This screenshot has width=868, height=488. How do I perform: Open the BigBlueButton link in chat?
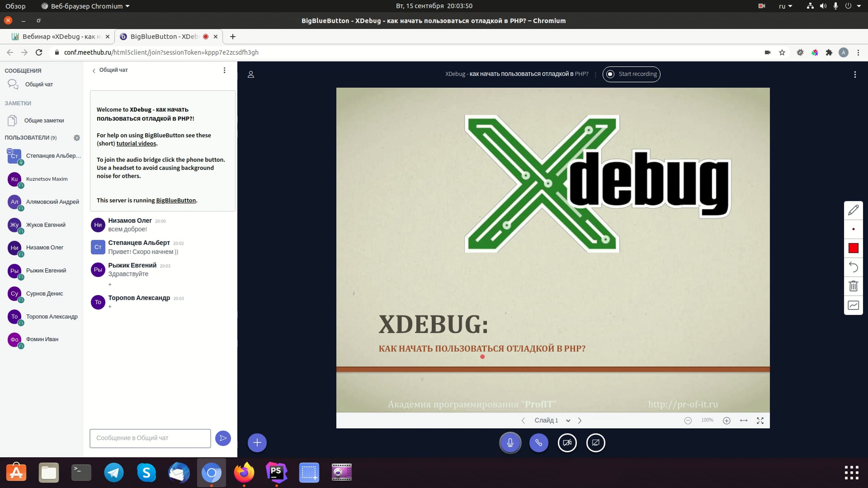coord(176,200)
